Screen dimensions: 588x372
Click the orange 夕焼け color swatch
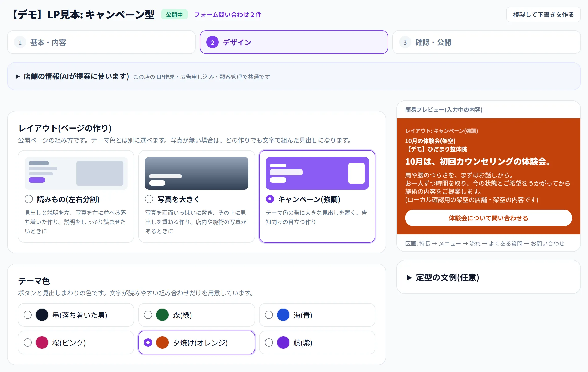pyautogui.click(x=162, y=343)
